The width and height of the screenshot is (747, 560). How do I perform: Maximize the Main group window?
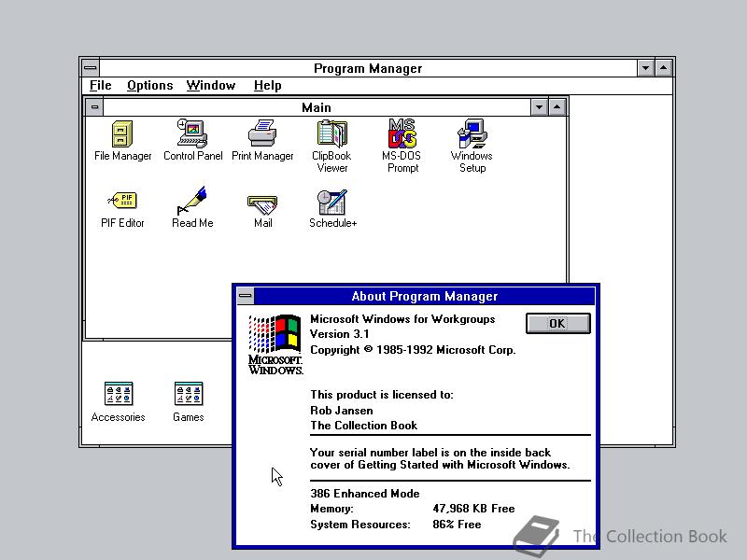point(557,107)
